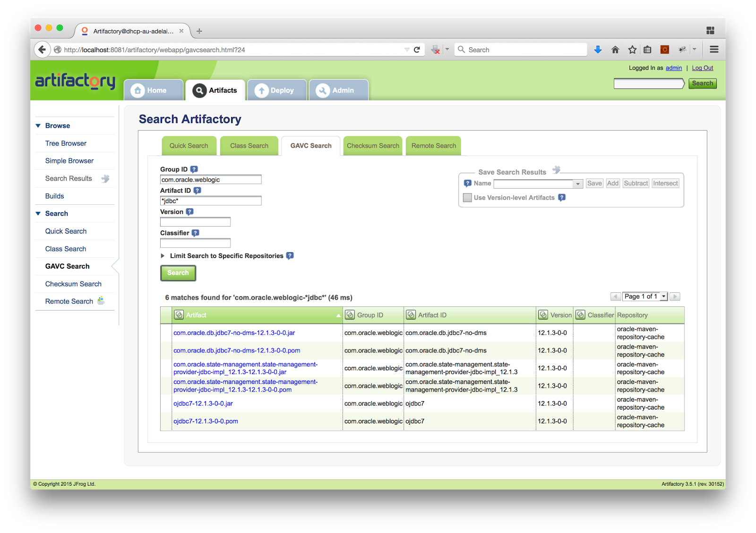Switch to the Class Search tab
The image size is (756, 533).
pyautogui.click(x=249, y=146)
